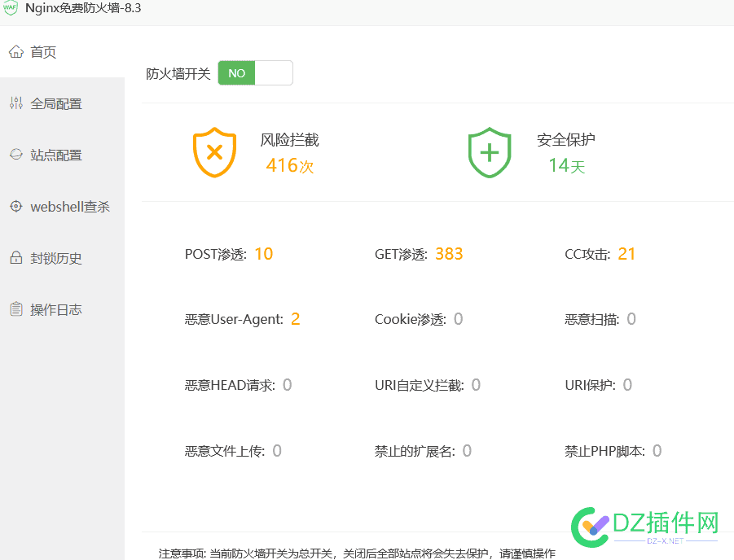Click the 禁止的扩展名 count 0

tap(467, 451)
